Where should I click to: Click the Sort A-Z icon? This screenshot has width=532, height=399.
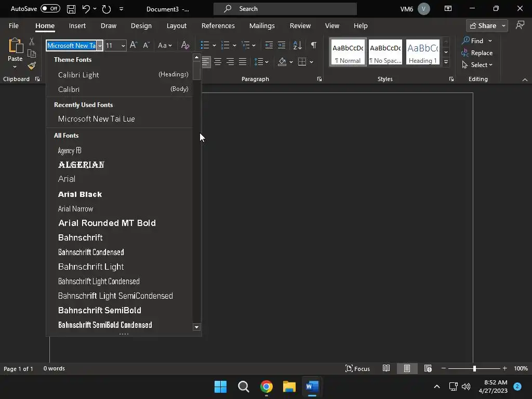coord(298,45)
